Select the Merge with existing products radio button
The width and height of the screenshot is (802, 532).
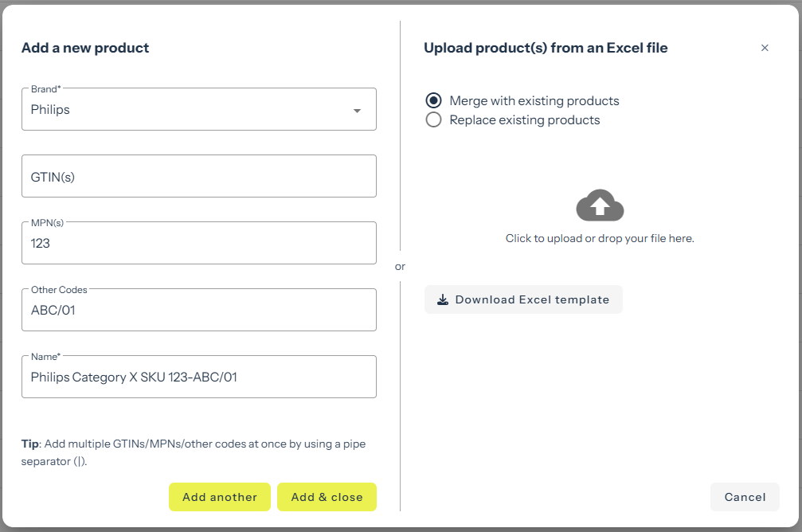point(433,100)
